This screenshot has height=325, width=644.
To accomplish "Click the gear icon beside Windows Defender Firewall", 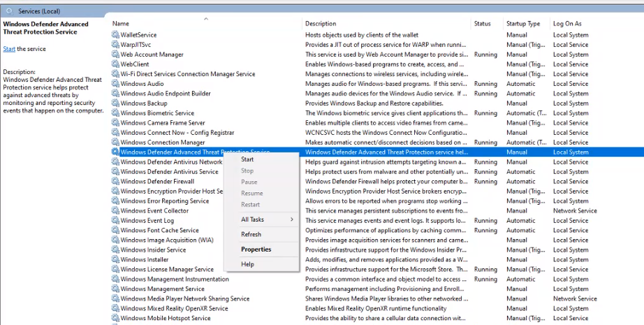I will [x=115, y=182].
